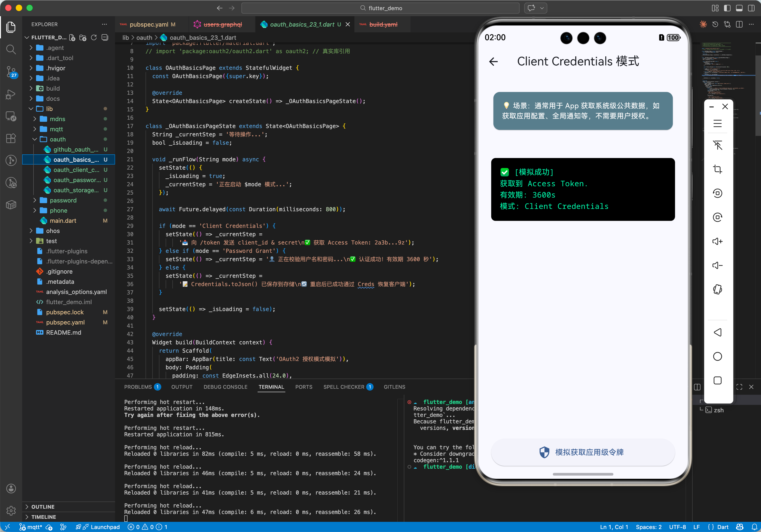Toggle the secondary side bar layout icon
Image resolution: width=761 pixels, height=532 pixels.
751,8
